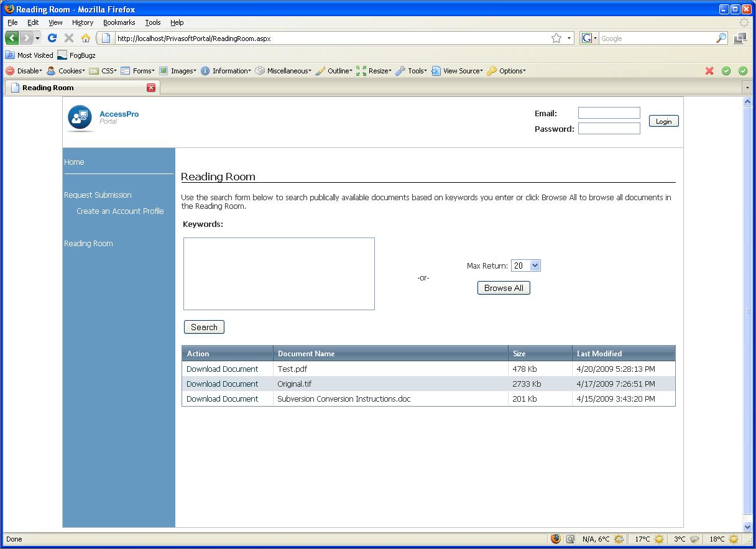Screen dimensions: 756x549
Task: Open the History menu
Action: click(x=83, y=22)
